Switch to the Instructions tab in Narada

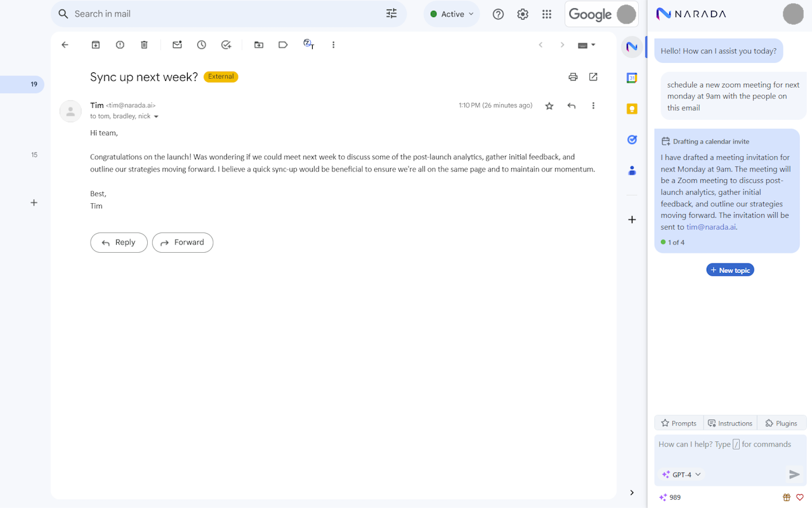(730, 422)
